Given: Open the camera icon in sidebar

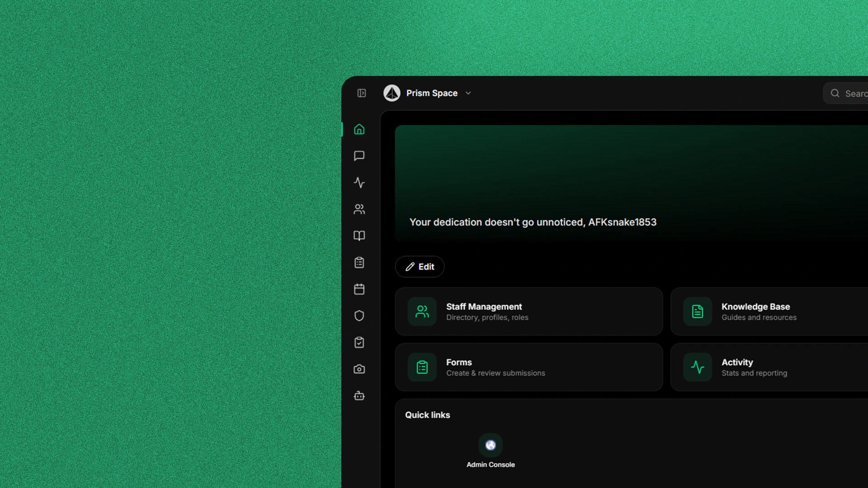Looking at the screenshot, I should tap(359, 369).
